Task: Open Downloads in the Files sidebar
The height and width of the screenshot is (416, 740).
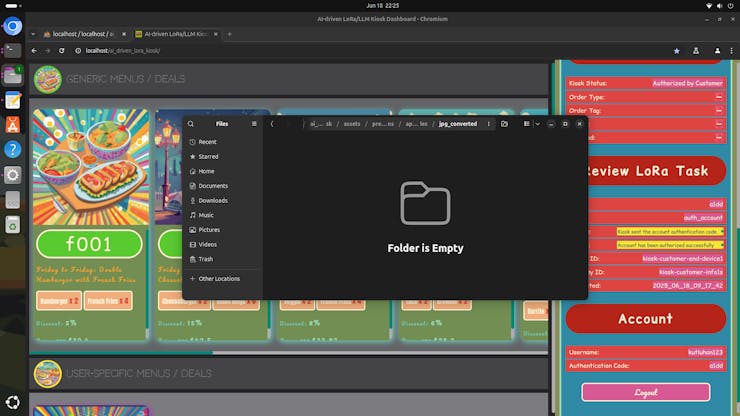Action: [x=212, y=200]
